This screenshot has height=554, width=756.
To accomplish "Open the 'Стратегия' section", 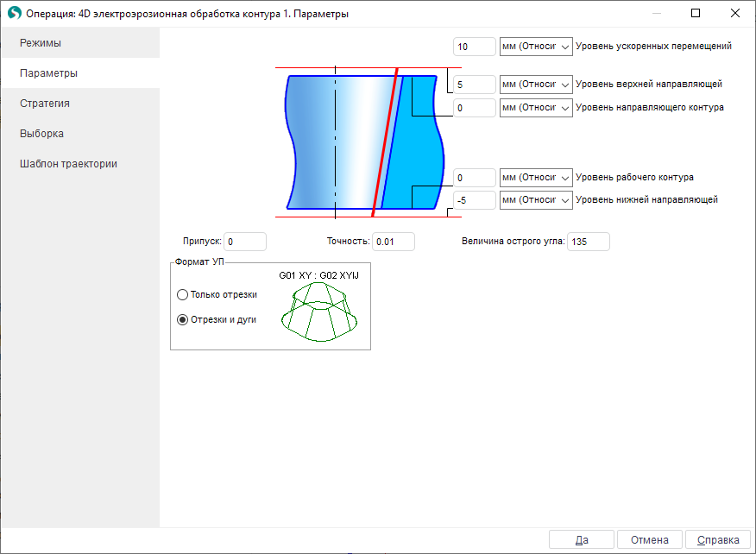I will pos(79,104).
